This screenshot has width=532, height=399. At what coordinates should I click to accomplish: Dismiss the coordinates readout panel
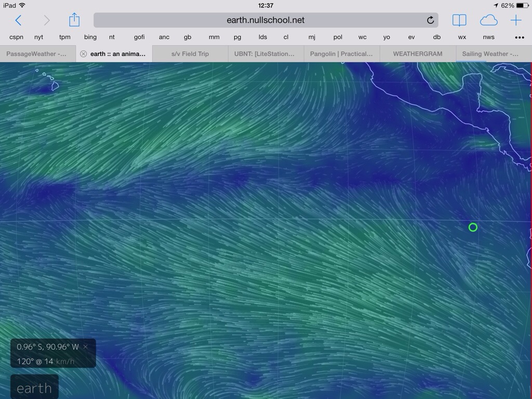coord(86,347)
